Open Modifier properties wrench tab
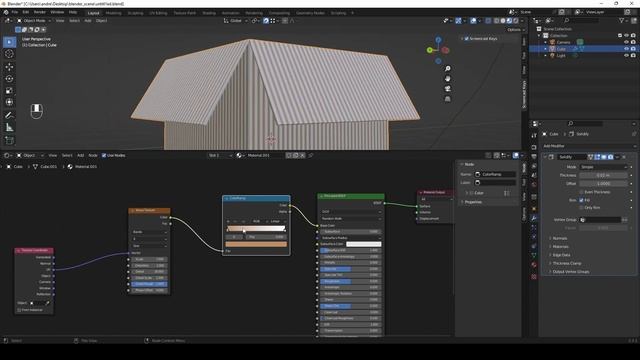Viewport: 640px width, 360px height. [x=534, y=218]
